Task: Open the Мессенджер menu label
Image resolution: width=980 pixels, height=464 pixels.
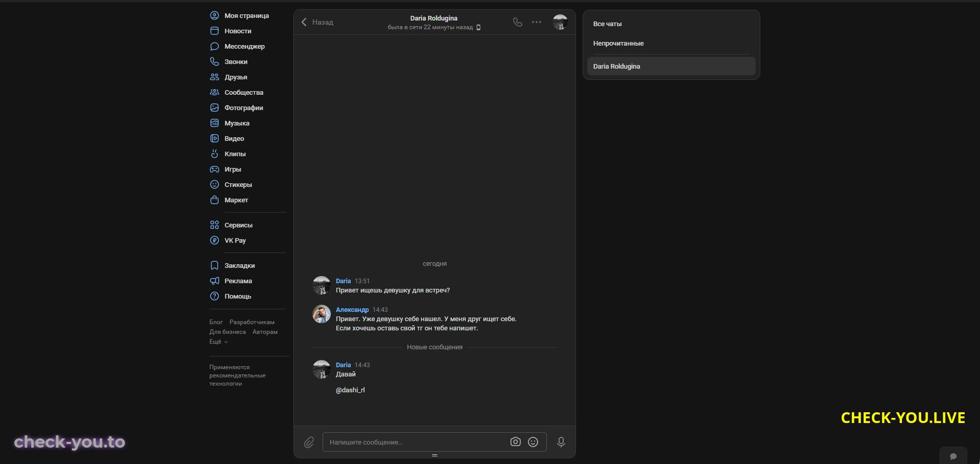Action: (x=245, y=47)
